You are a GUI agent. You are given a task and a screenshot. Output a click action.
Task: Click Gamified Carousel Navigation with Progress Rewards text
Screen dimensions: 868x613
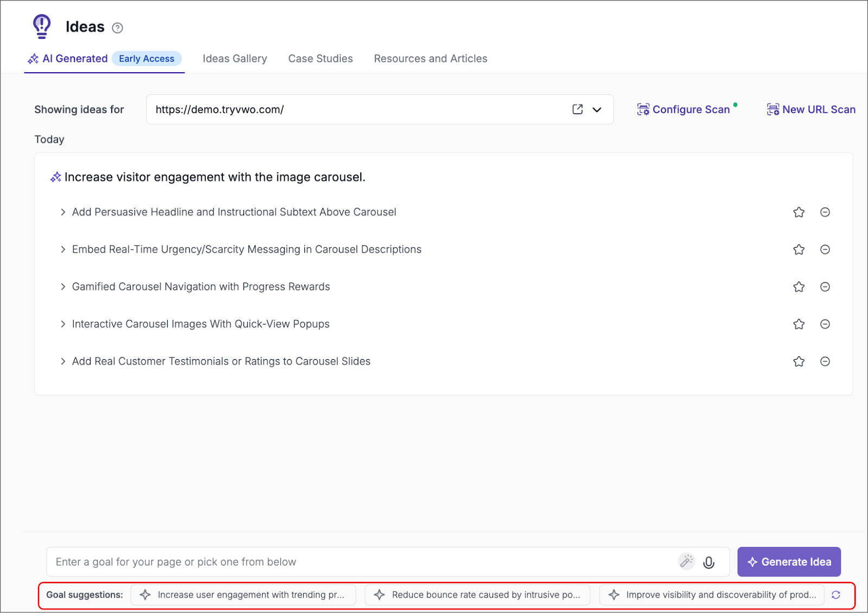pyautogui.click(x=201, y=287)
